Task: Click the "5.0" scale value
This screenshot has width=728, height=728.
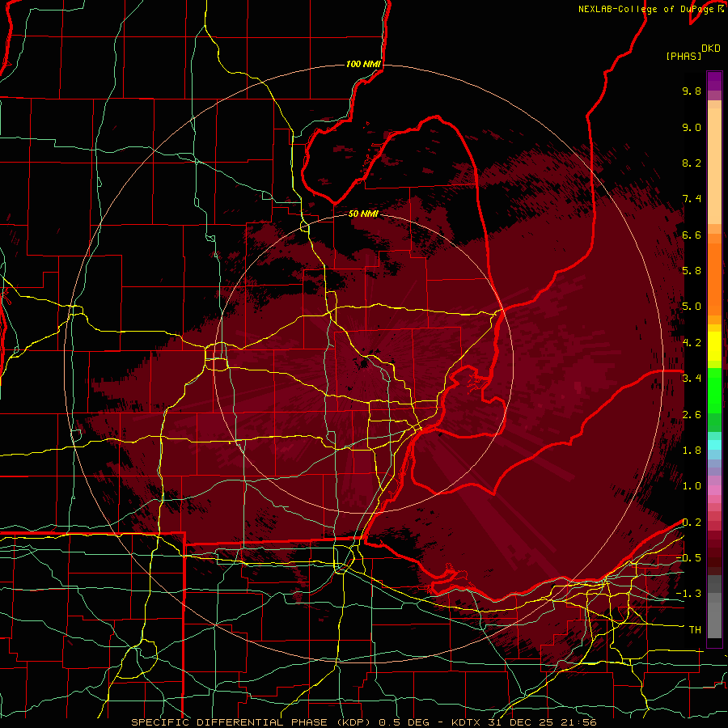Action: click(x=692, y=307)
